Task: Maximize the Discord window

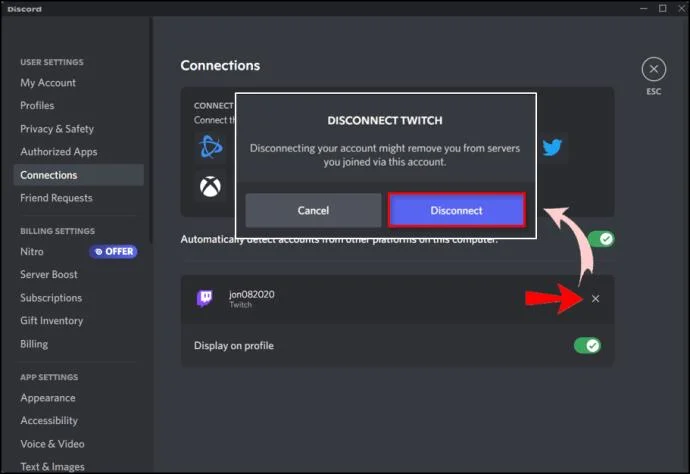Action: point(663,8)
